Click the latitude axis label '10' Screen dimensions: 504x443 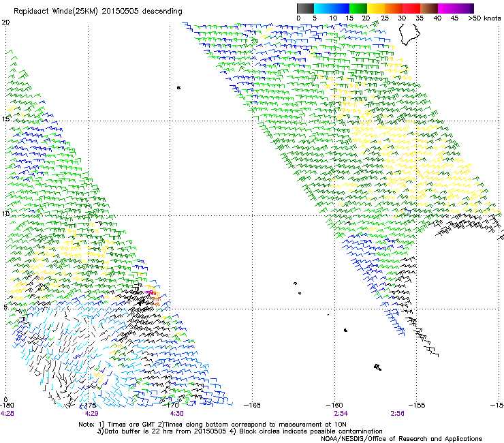[5, 213]
